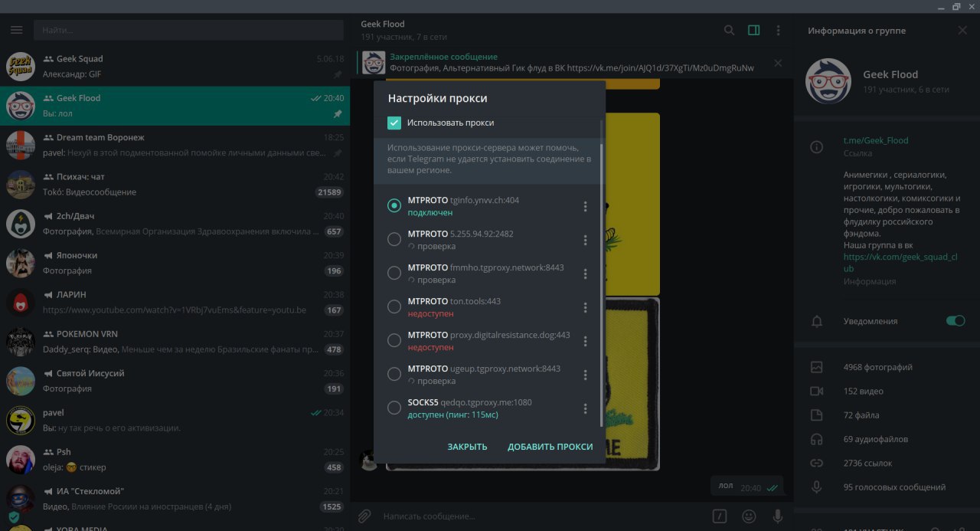Close the pinned message bar
Image resolution: width=980 pixels, height=531 pixels.
[778, 63]
